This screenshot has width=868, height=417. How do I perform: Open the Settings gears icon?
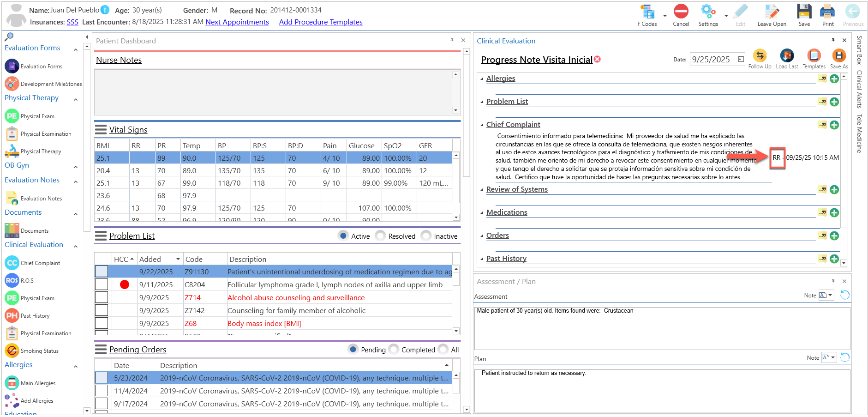(708, 11)
